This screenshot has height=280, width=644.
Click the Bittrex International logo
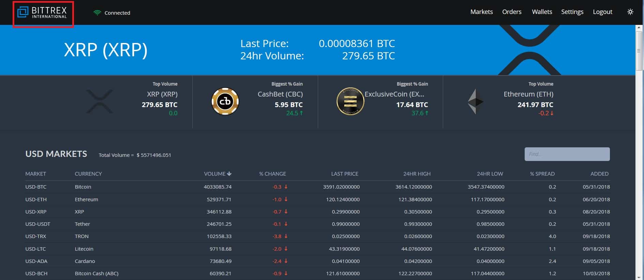pyautogui.click(x=42, y=13)
